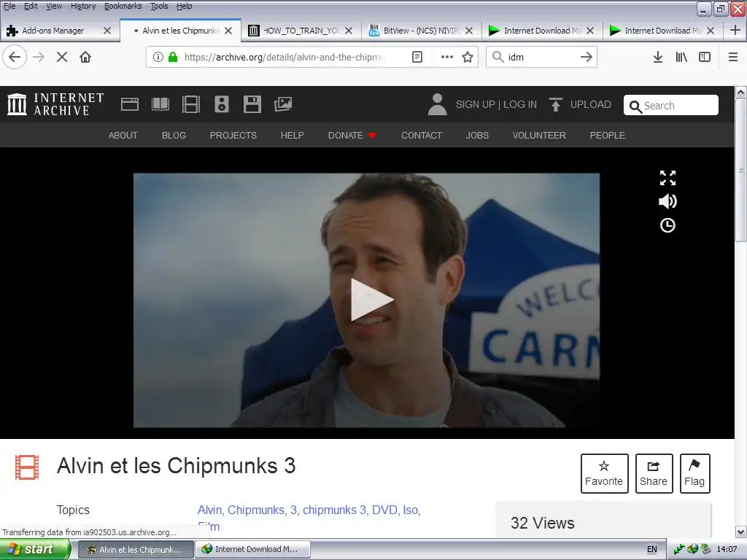
Task: Open the History menu
Action: 83,6
